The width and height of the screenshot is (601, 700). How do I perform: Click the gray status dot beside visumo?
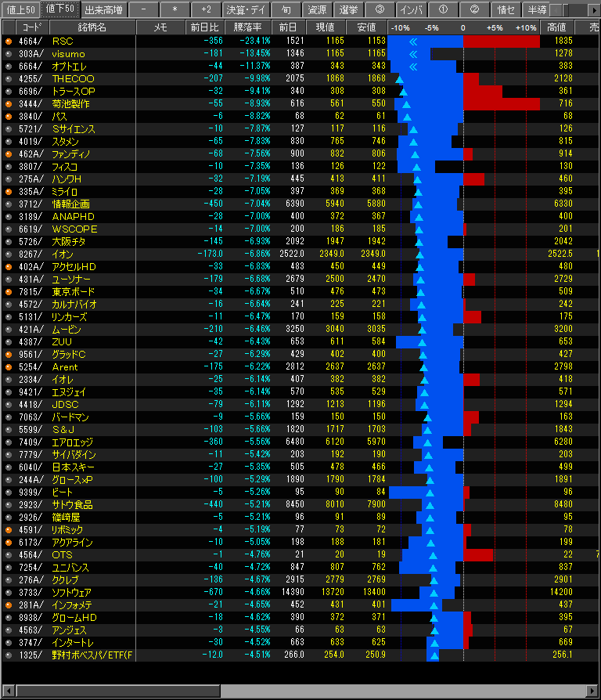(x=9, y=53)
